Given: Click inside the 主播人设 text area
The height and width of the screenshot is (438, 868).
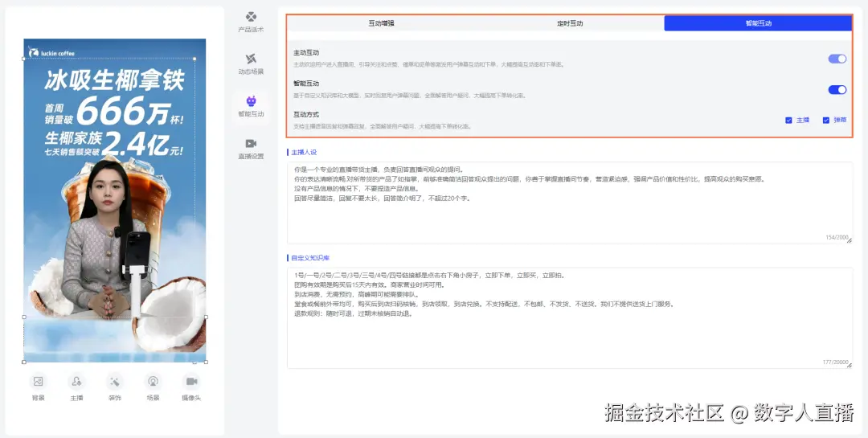Looking at the screenshot, I should point(570,203).
